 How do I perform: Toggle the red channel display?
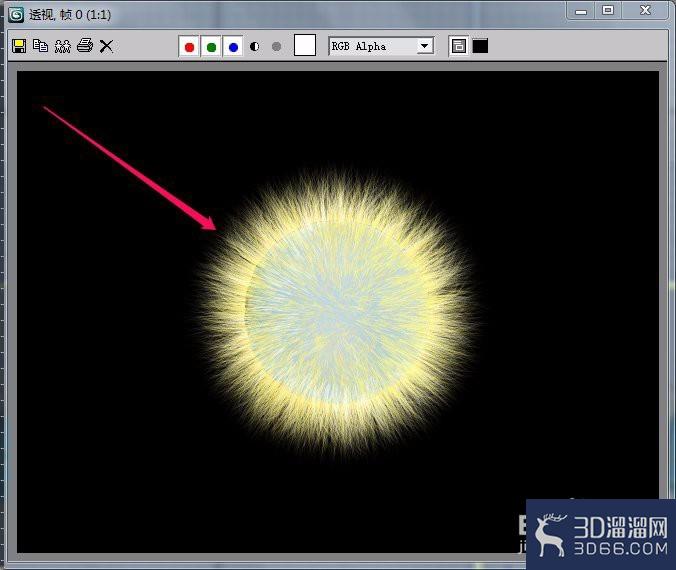(x=189, y=47)
